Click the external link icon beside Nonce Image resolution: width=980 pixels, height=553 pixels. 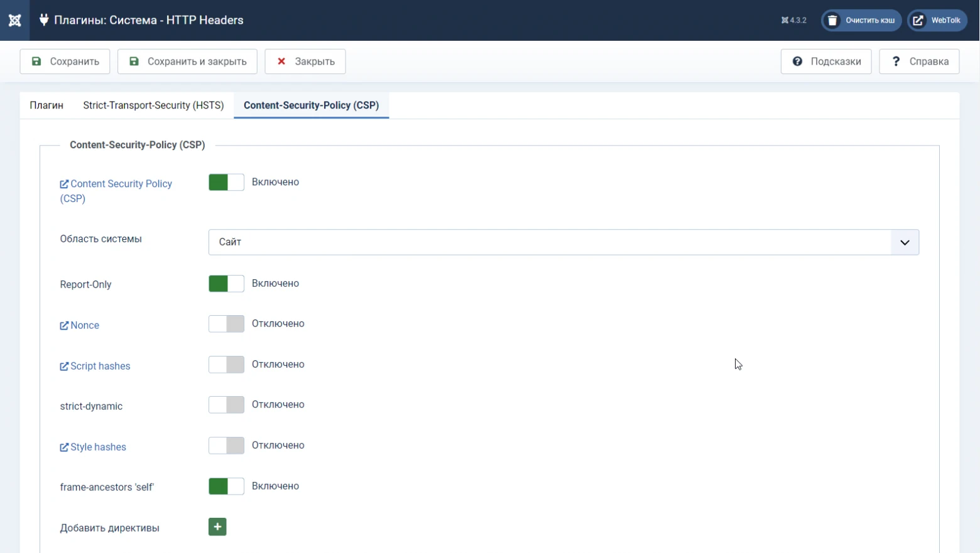click(64, 326)
